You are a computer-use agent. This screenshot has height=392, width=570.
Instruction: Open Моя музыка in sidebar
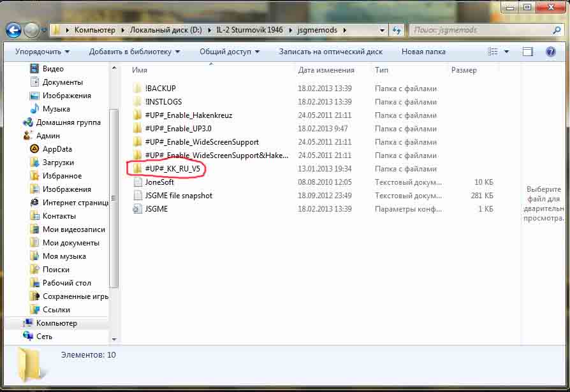[64, 256]
